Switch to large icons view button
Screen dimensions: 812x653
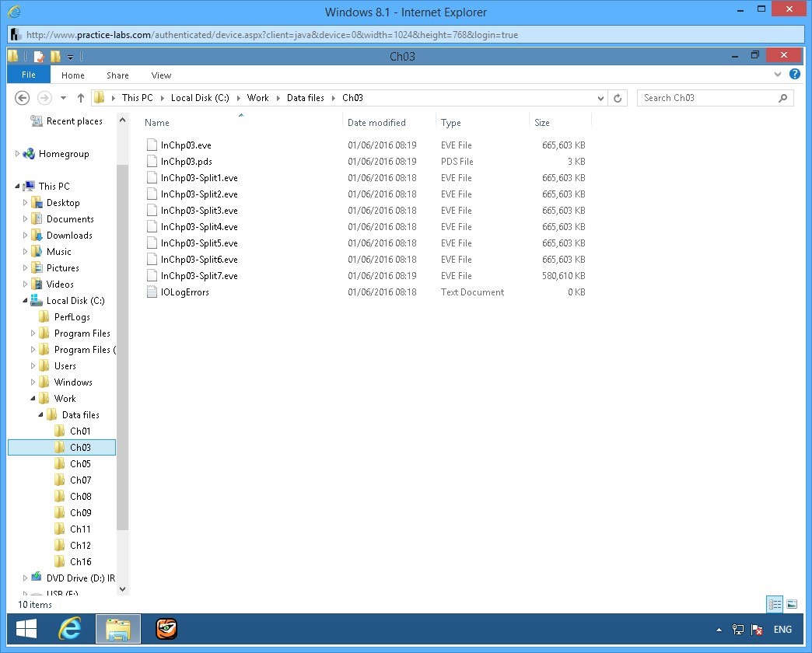[792, 604]
